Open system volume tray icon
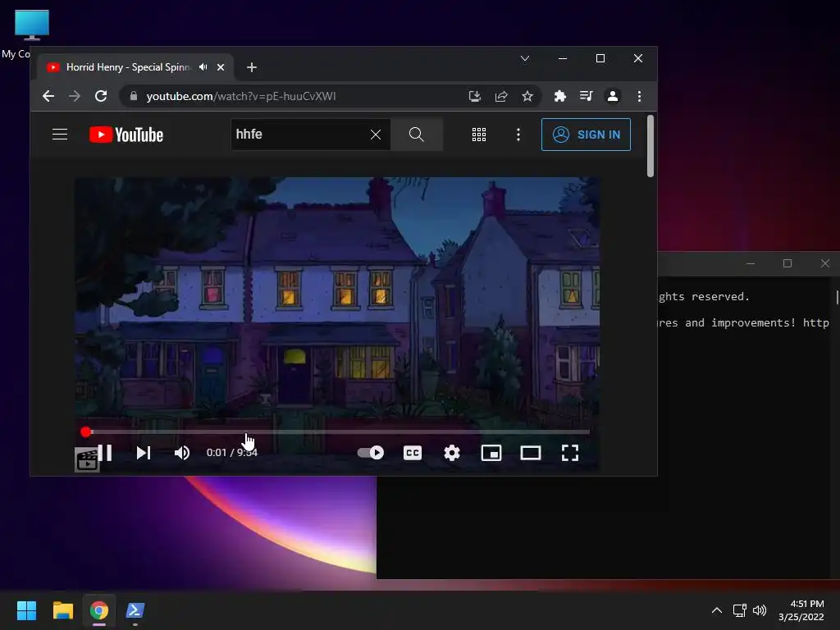Viewport: 840px width, 630px height. coord(760,610)
